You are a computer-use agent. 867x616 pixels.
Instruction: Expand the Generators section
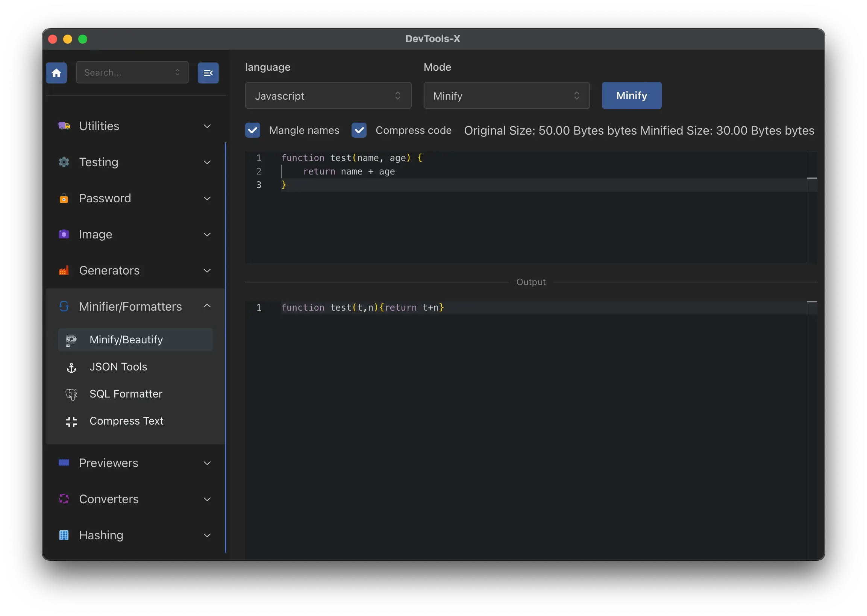tap(135, 270)
